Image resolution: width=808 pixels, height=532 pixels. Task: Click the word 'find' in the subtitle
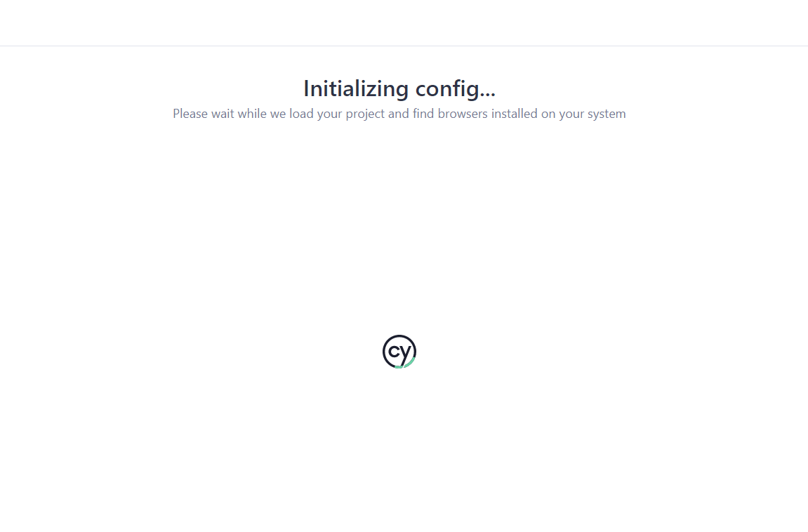pyautogui.click(x=423, y=113)
